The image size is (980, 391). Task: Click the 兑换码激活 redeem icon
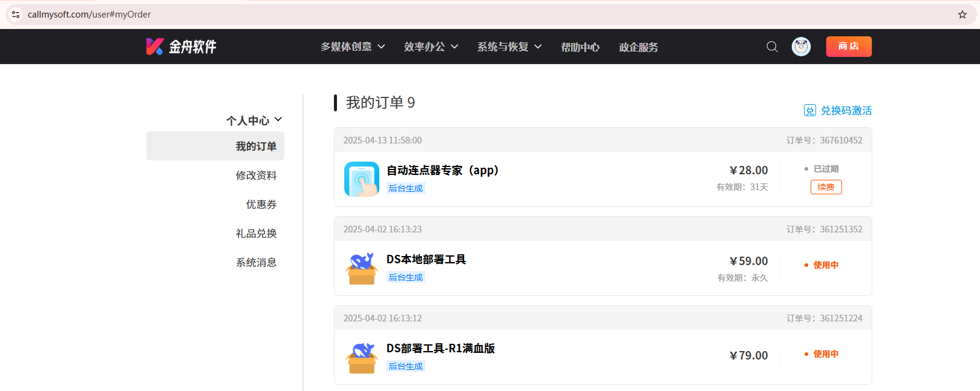click(810, 110)
